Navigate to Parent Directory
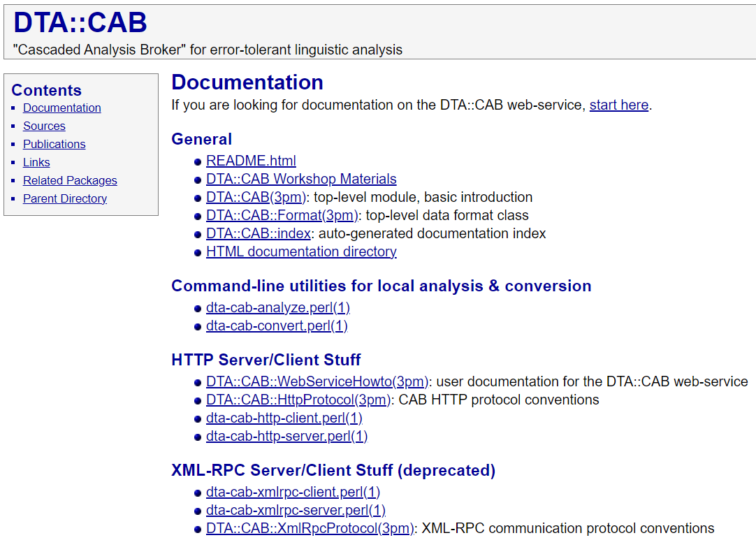Viewport: 756px width, 547px height. coord(64,198)
